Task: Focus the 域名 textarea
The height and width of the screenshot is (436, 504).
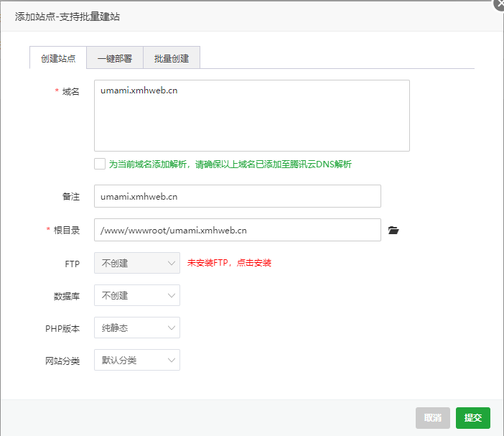Action: pos(252,116)
